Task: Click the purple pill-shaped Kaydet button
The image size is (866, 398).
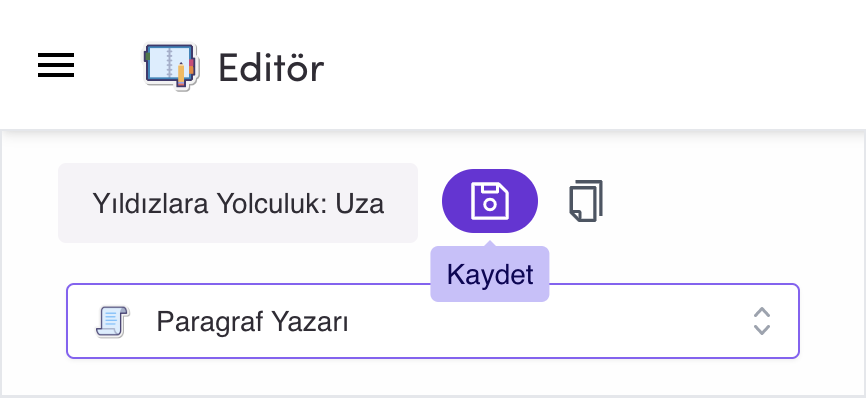Action: (x=490, y=201)
